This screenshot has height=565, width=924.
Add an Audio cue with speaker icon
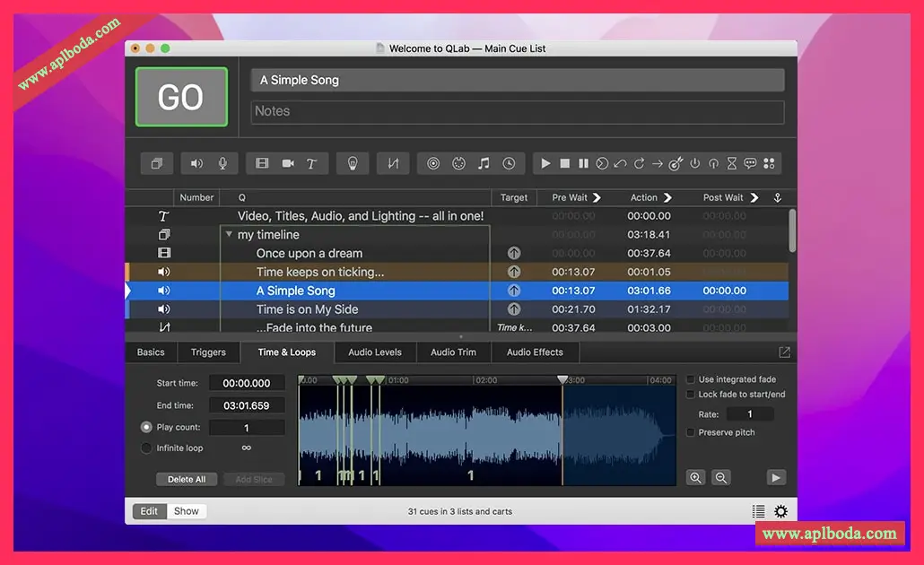point(196,163)
